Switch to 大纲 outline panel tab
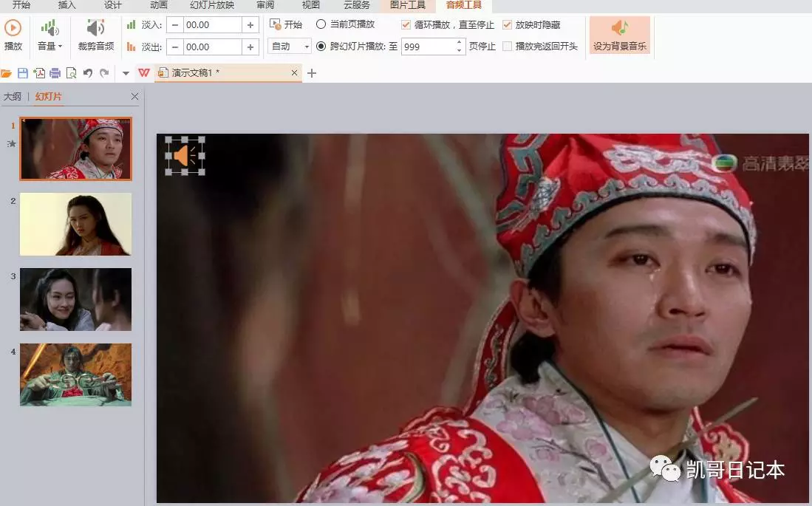 click(13, 96)
